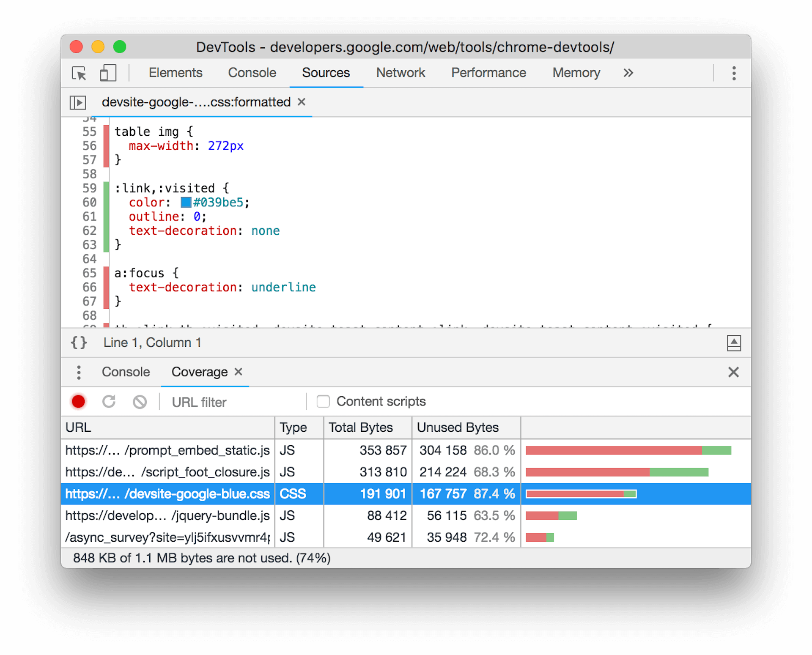Click the reload/refresh coverage icon
The width and height of the screenshot is (812, 655).
coord(109,401)
